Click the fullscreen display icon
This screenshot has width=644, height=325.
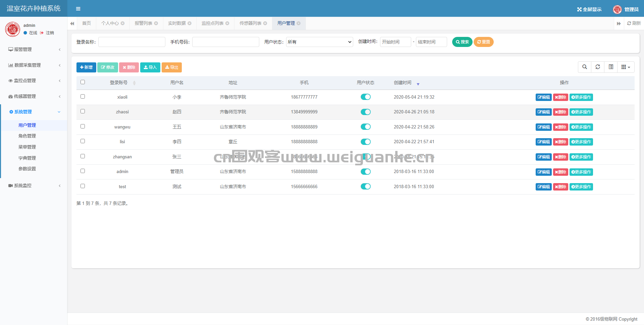(x=579, y=9)
